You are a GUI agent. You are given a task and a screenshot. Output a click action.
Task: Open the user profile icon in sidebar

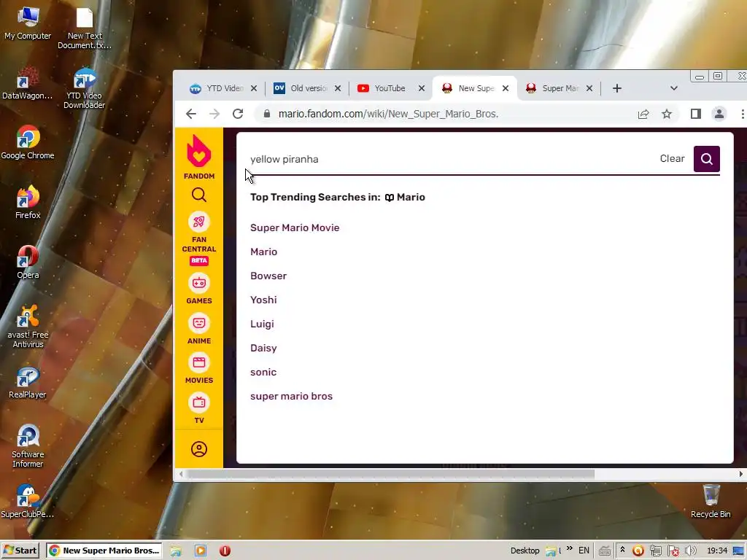pyautogui.click(x=198, y=449)
